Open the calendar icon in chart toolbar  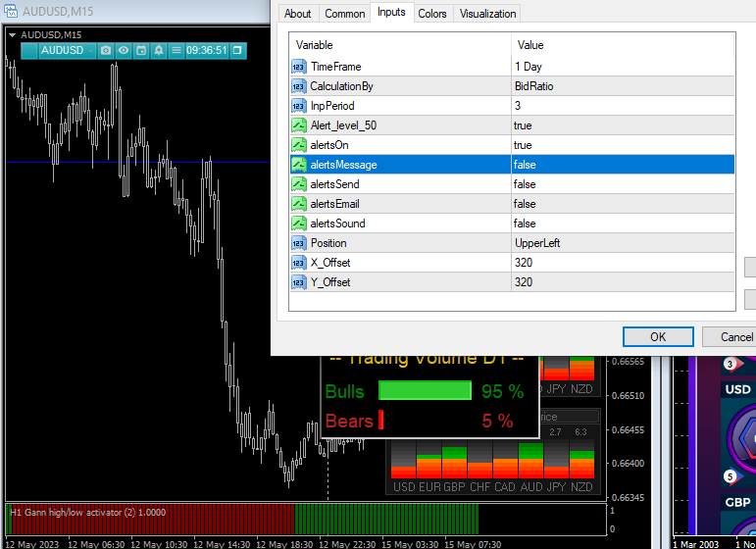tap(141, 50)
